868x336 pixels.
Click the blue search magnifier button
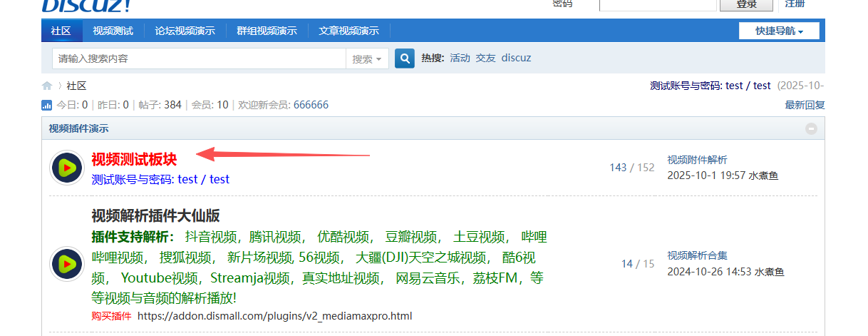[405, 58]
